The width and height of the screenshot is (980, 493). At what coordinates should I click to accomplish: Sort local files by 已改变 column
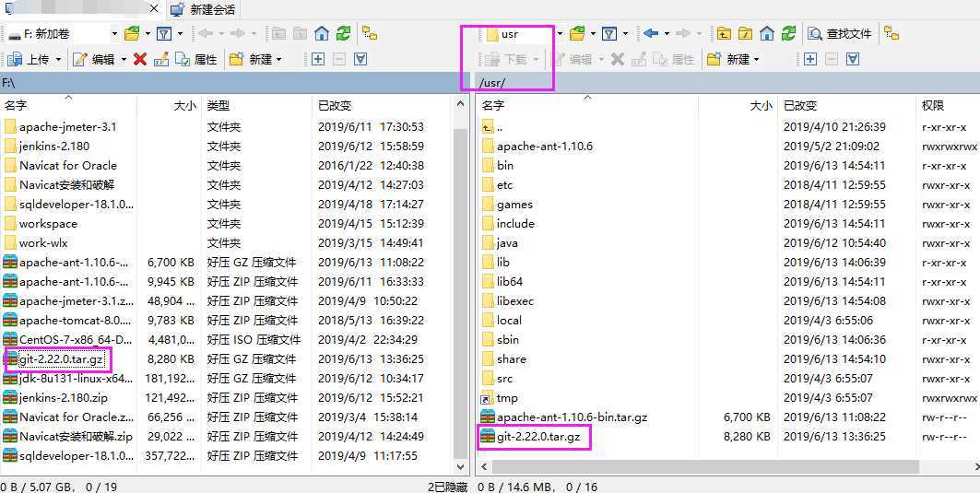pos(382,106)
